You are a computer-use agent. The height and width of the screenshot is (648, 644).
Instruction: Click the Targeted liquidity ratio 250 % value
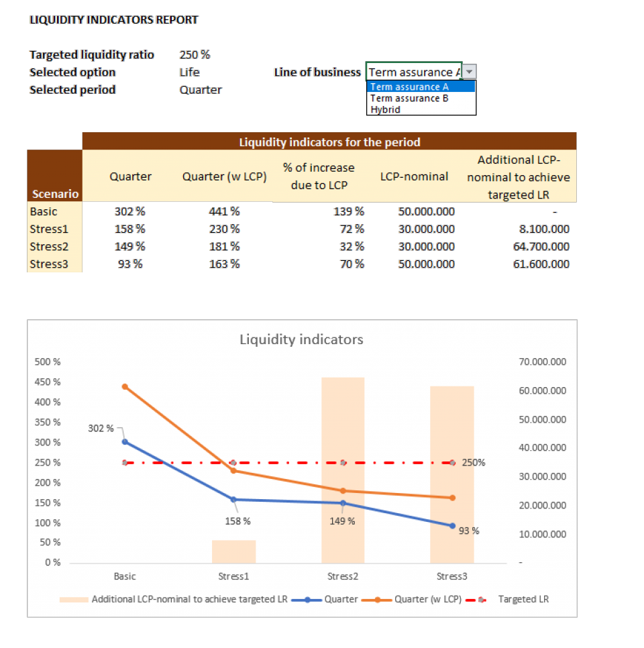[x=195, y=55]
